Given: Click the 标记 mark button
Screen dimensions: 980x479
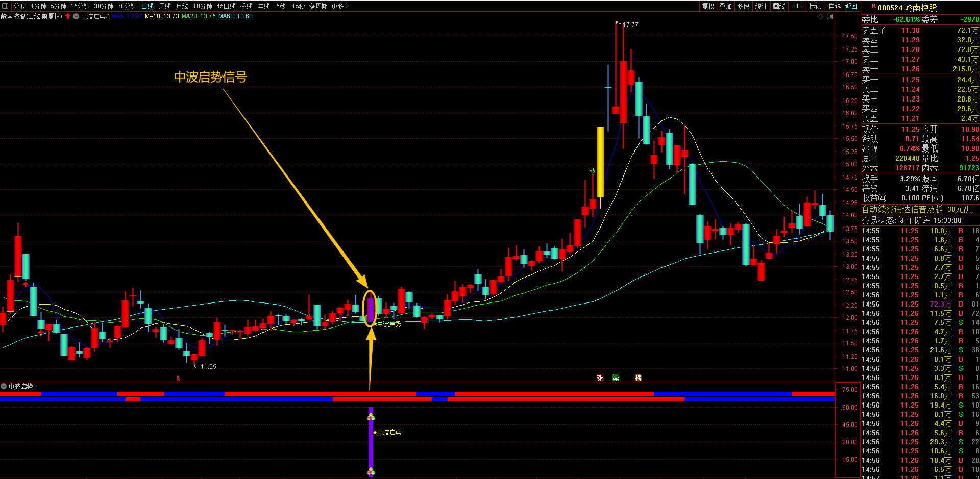Looking at the screenshot, I should click(x=815, y=6).
